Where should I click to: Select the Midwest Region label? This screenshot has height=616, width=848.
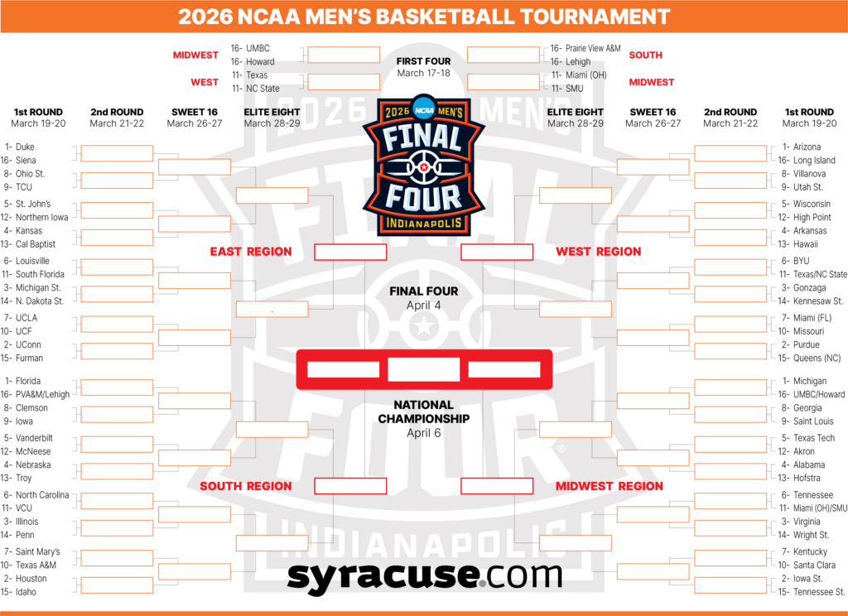click(x=609, y=486)
